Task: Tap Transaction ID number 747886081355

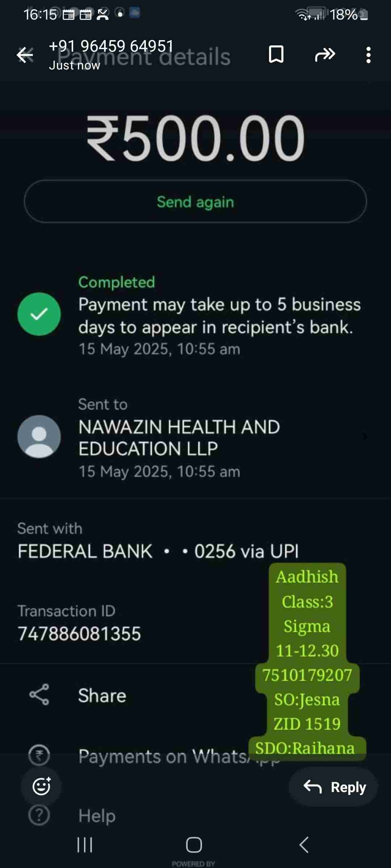Action: [x=79, y=634]
